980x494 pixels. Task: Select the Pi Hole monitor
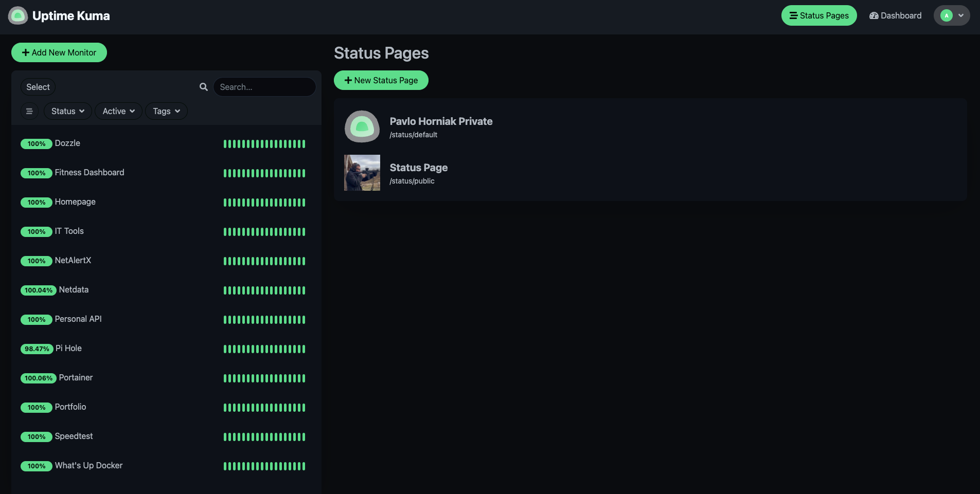[68, 348]
